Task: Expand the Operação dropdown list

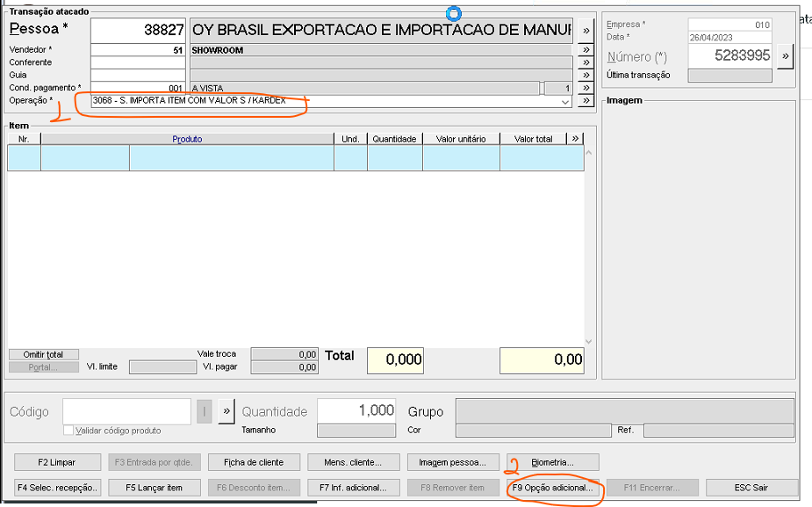Action: click(x=565, y=102)
